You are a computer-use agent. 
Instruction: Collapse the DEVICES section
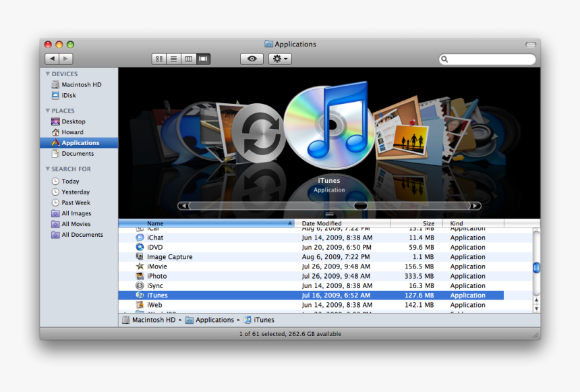pos(47,73)
